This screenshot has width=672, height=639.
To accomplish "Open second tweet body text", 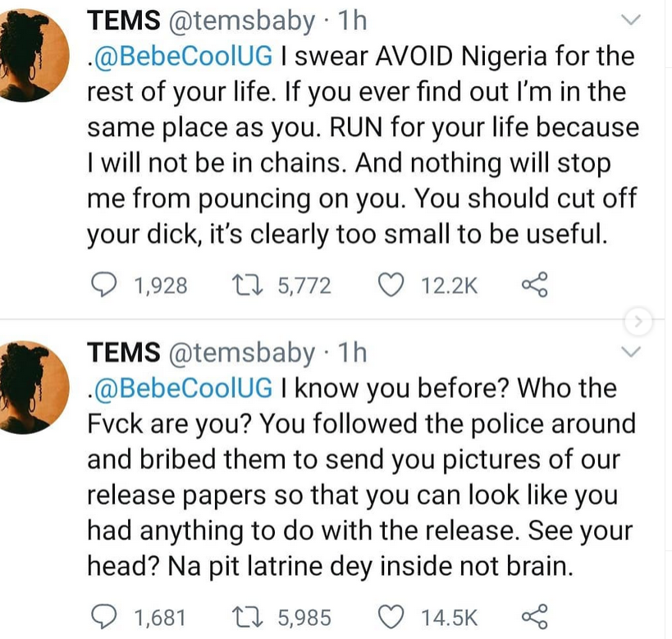I will (x=361, y=476).
